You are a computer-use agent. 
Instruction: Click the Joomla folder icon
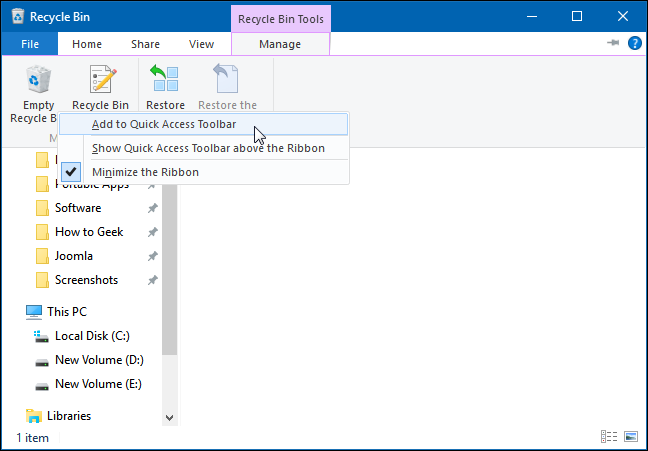(42, 256)
